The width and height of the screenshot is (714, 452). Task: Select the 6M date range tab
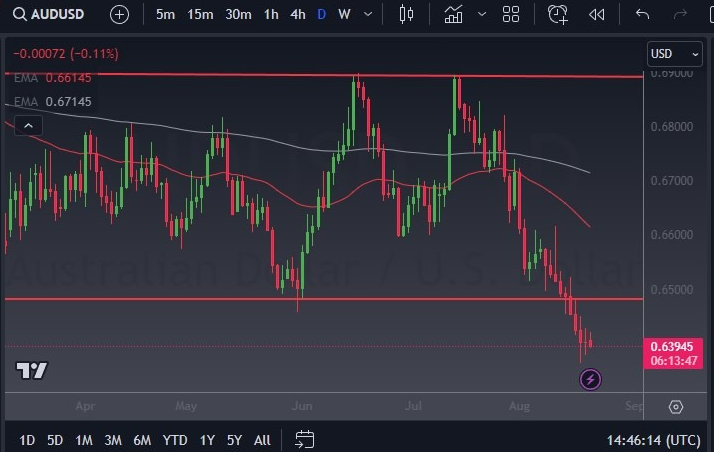142,440
